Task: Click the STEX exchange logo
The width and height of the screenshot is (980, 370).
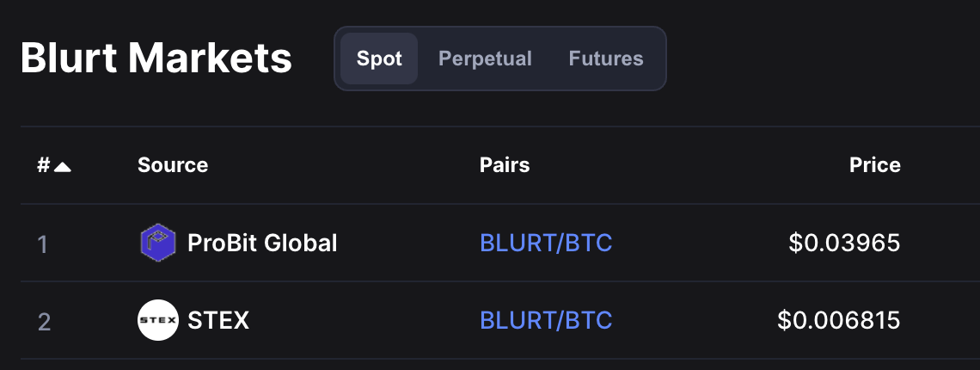Action: pos(157,320)
